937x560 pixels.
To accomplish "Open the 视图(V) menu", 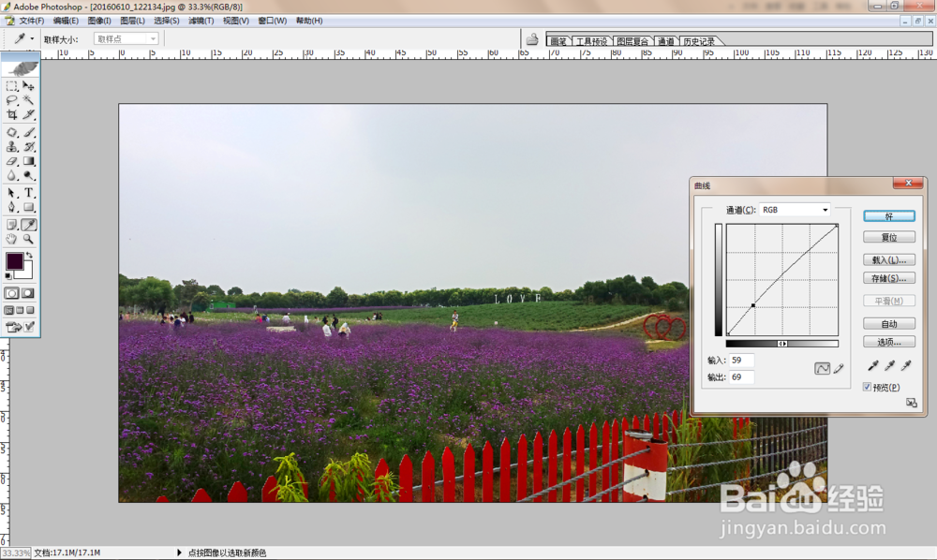I will pyautogui.click(x=235, y=21).
